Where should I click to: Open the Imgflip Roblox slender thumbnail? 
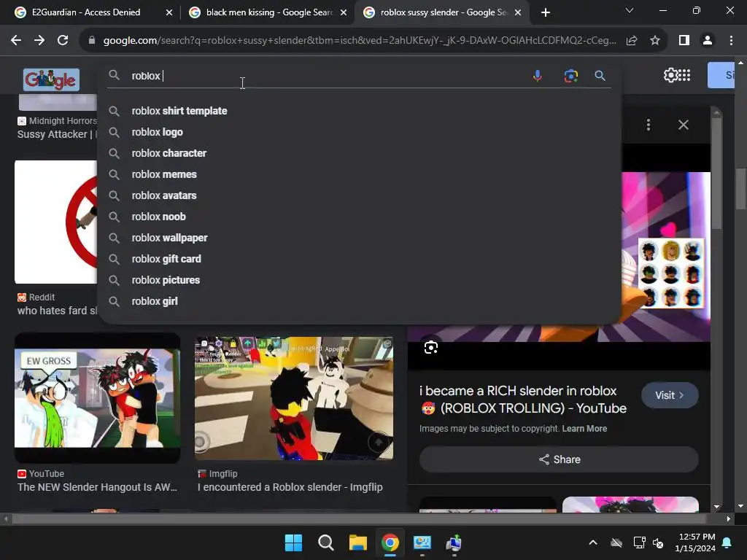(294, 398)
